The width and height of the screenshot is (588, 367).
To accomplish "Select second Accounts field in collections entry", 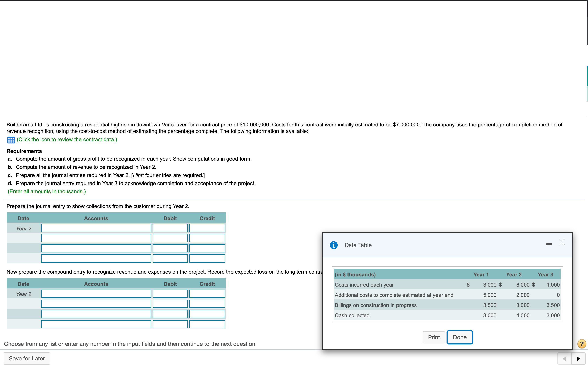I will coord(96,238).
